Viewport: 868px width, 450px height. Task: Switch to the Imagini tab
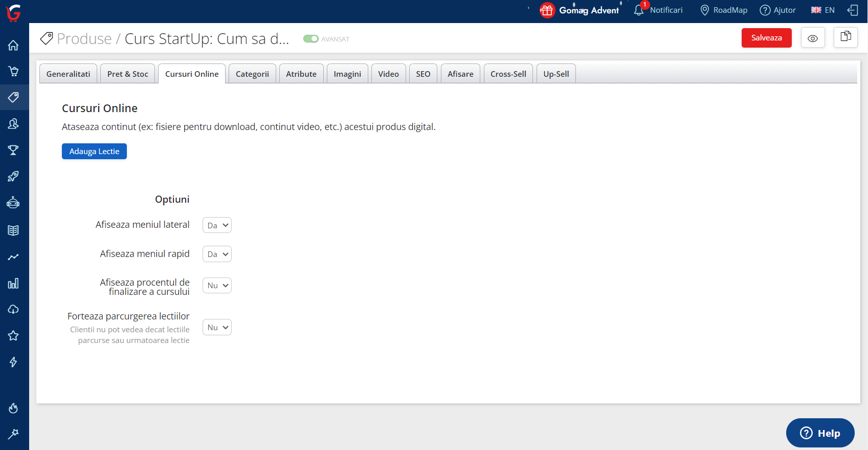(x=347, y=74)
